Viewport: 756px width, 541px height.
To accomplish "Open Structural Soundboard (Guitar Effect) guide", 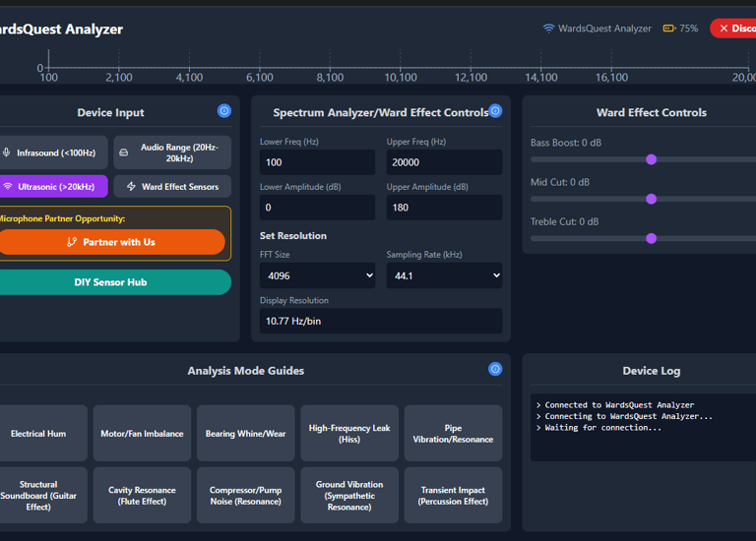I will point(41,495).
